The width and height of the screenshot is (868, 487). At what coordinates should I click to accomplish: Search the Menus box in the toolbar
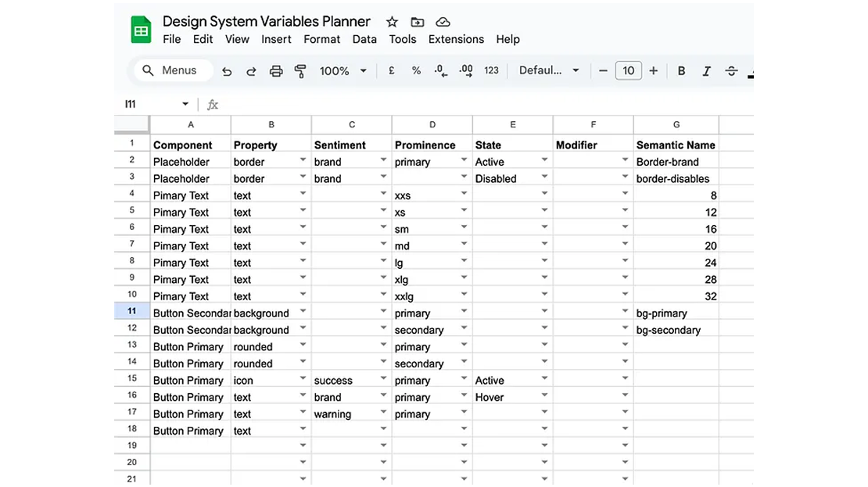tap(174, 70)
